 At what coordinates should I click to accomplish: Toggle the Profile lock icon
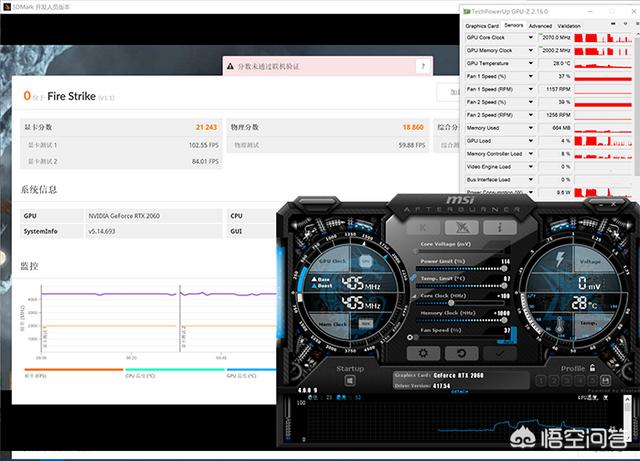coord(592,368)
